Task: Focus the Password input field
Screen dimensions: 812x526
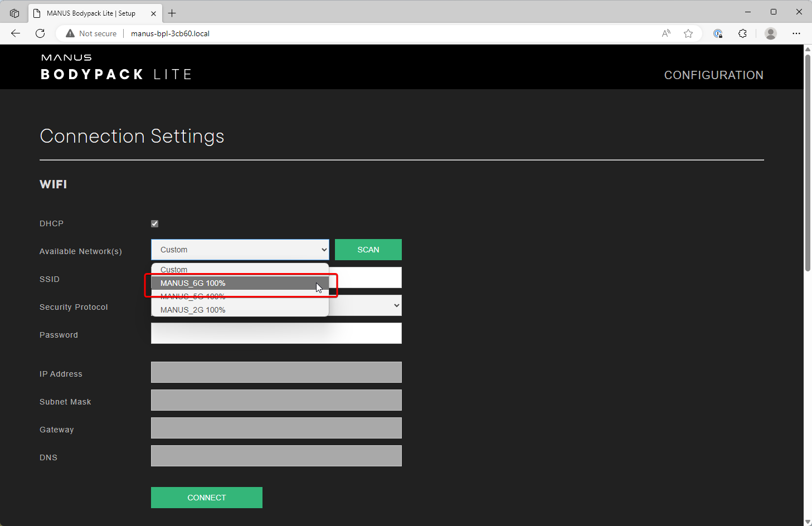Action: click(276, 333)
